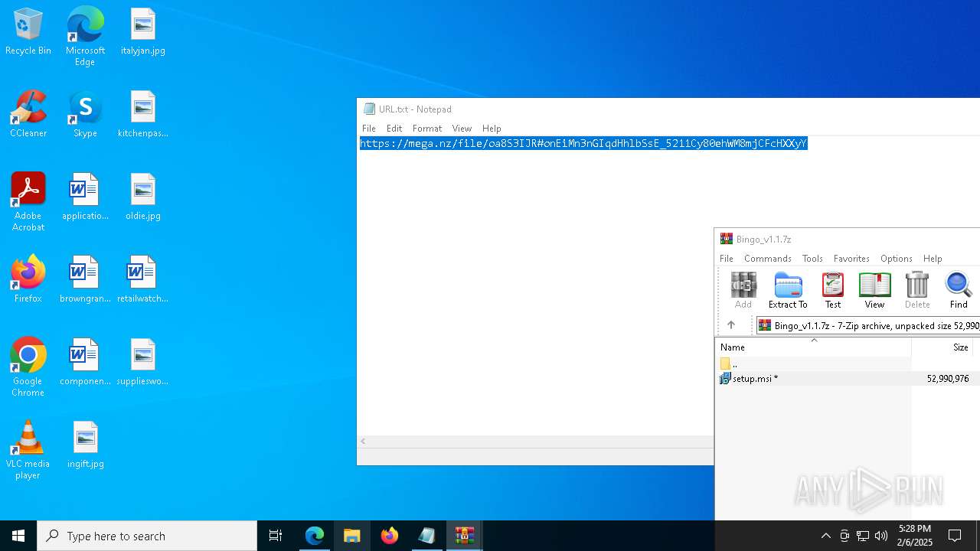
Task: Open taskbar clock showing 5:28 PM
Action: tap(915, 536)
